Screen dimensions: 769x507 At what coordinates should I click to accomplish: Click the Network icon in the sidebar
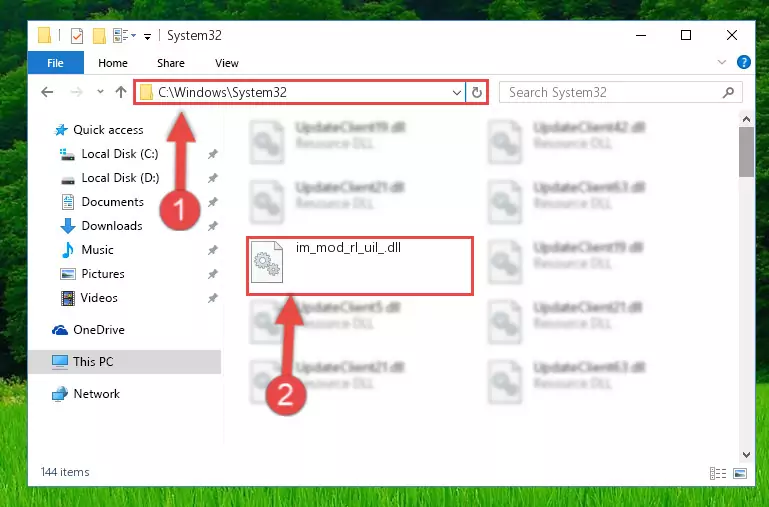click(60, 394)
